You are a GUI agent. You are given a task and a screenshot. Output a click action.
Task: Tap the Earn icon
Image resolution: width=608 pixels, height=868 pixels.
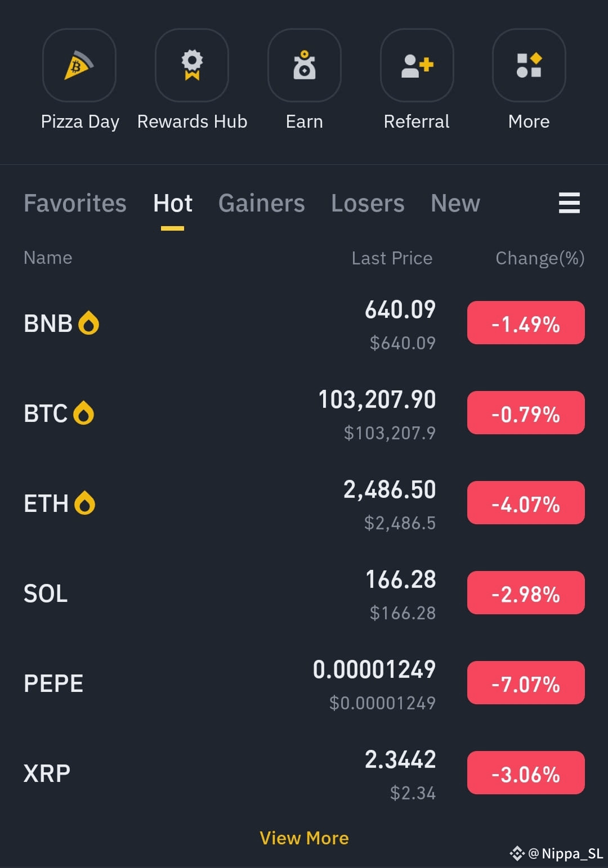click(305, 65)
